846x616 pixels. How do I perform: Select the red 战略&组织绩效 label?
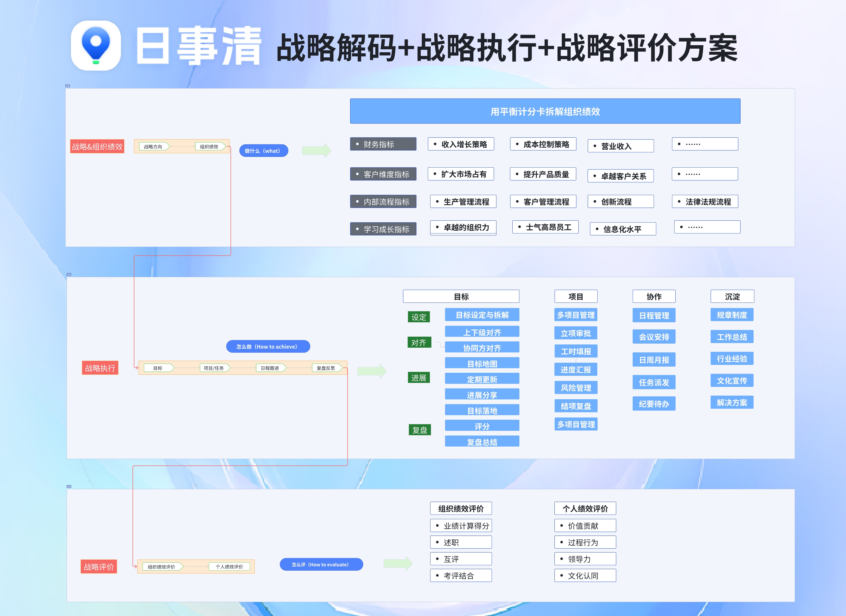click(97, 146)
